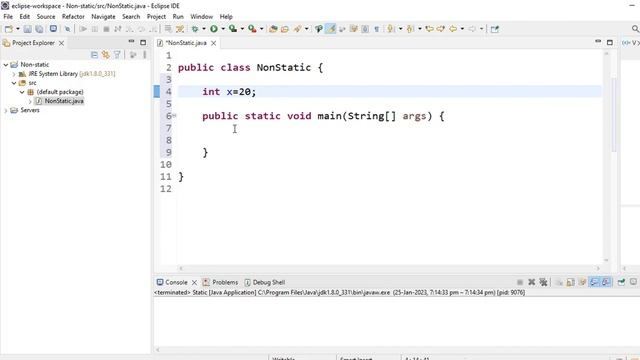This screenshot has height=360, width=640.
Task: Select NonStatic.java in Project Explorer
Action: pos(64,101)
